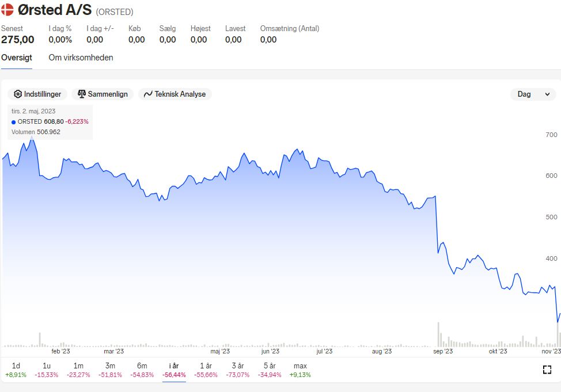Screen dimensions: 561x392
Task: Click the (ORSTED) ticker symbol
Action: click(x=115, y=12)
